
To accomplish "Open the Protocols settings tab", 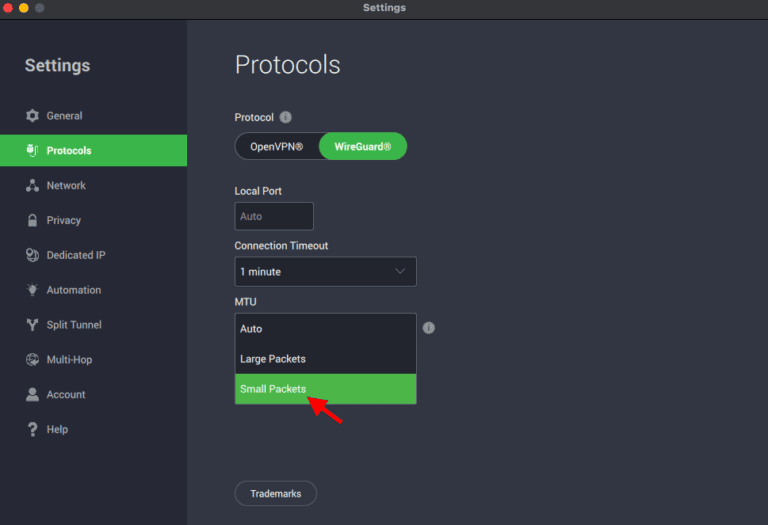I will coord(93,151).
